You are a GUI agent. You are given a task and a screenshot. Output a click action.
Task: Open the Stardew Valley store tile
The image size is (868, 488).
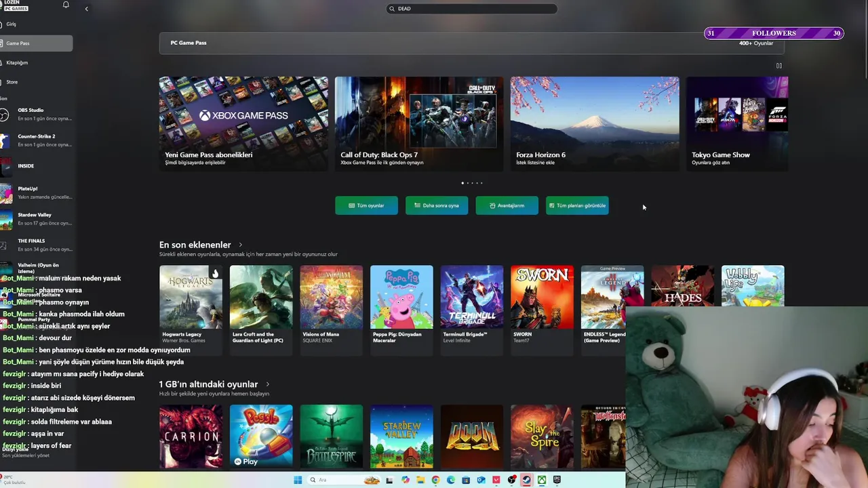401,436
